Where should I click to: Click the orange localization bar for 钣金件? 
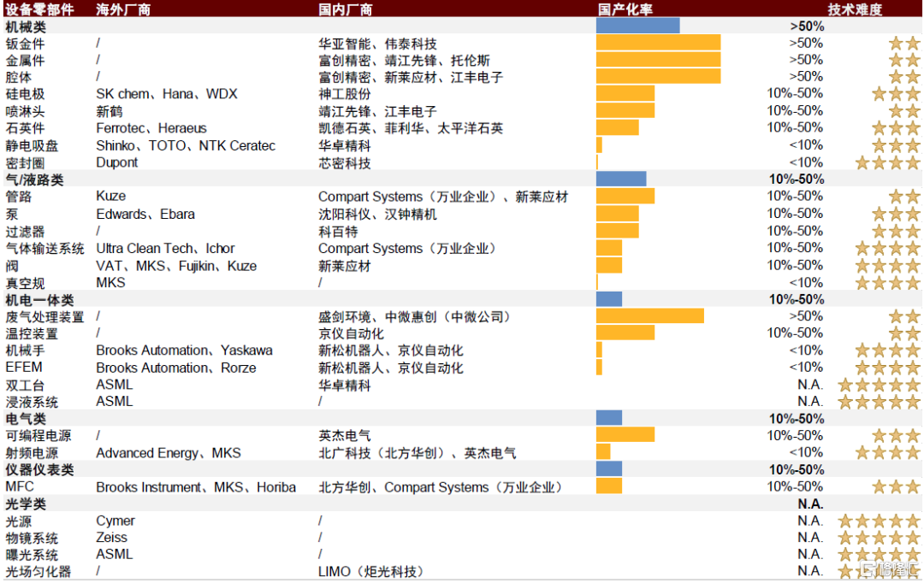click(658, 43)
